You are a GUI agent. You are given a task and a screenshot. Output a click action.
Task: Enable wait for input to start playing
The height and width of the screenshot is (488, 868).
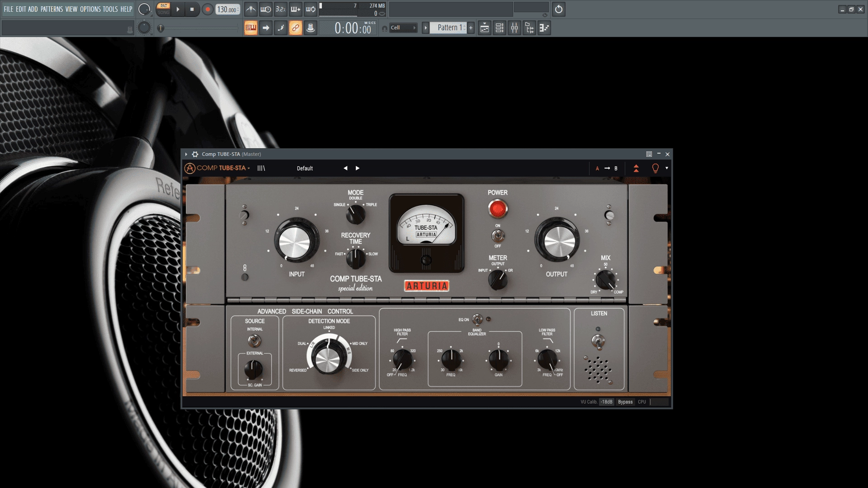[266, 9]
